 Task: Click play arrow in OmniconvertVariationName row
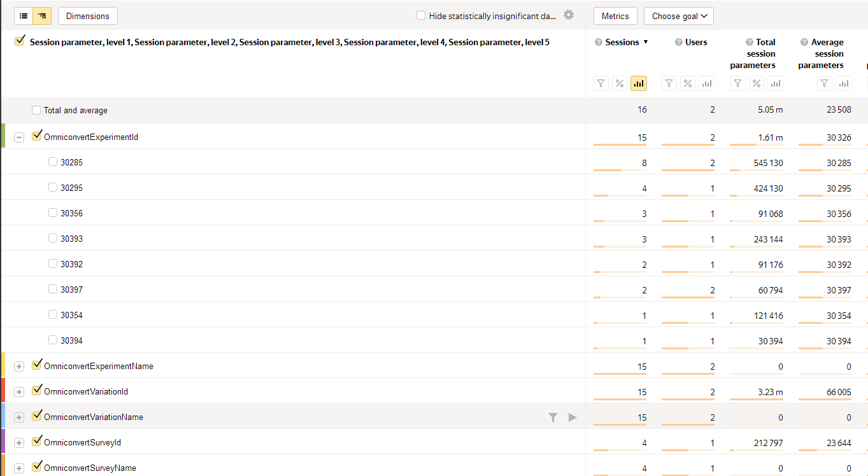573,417
